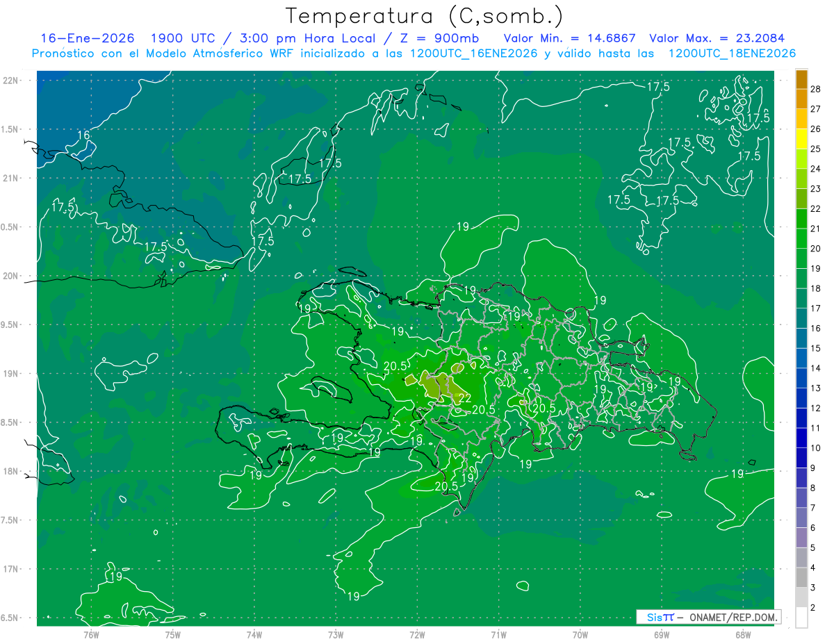Click the "22" contour label over Hispaniola
This screenshot has width=834, height=644.
pos(464,398)
